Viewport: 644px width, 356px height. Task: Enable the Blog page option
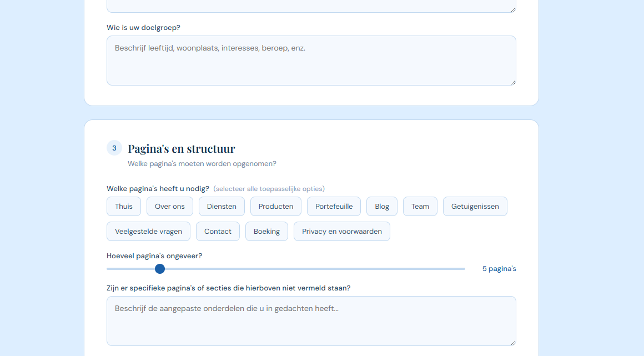pos(381,206)
